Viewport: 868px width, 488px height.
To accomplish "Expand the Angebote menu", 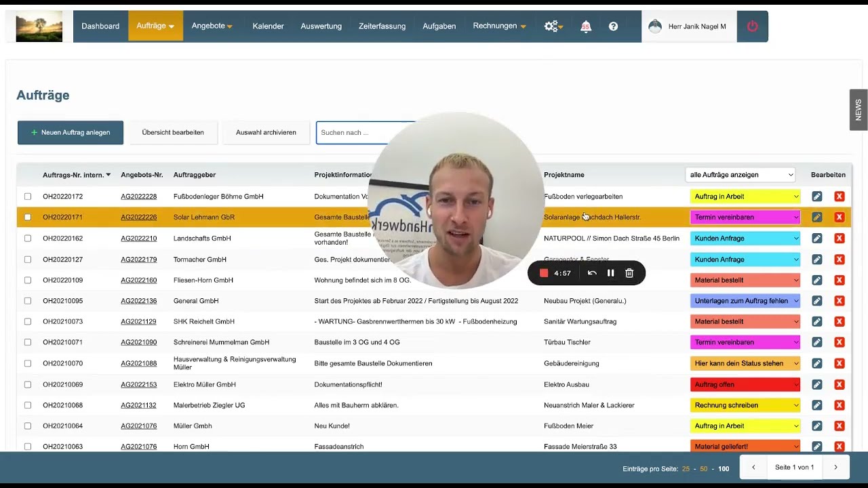I will coord(212,26).
